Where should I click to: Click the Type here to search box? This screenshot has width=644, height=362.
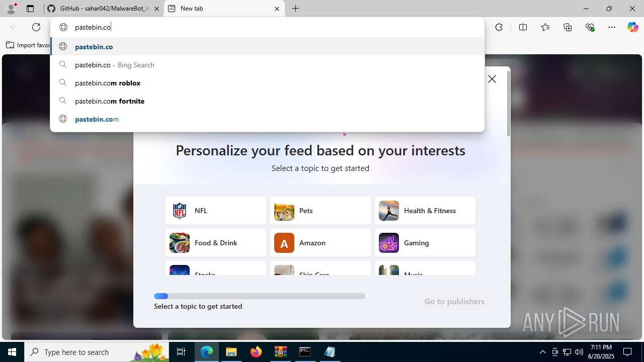pos(97,352)
